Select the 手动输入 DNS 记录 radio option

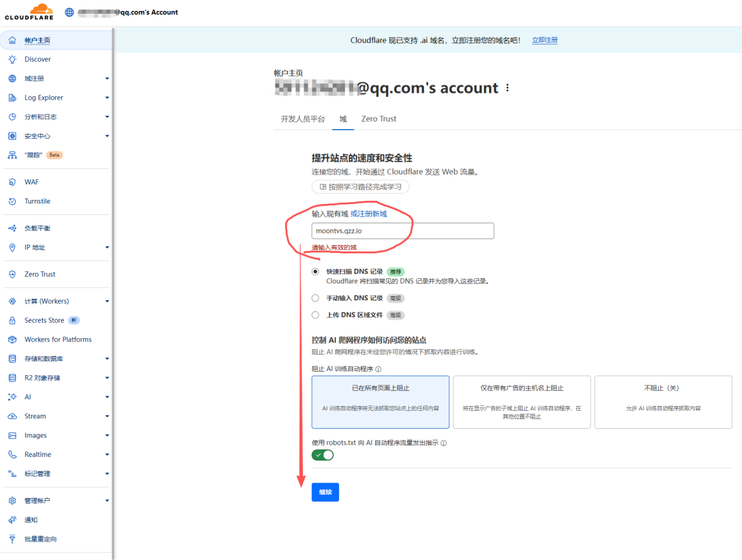315,298
